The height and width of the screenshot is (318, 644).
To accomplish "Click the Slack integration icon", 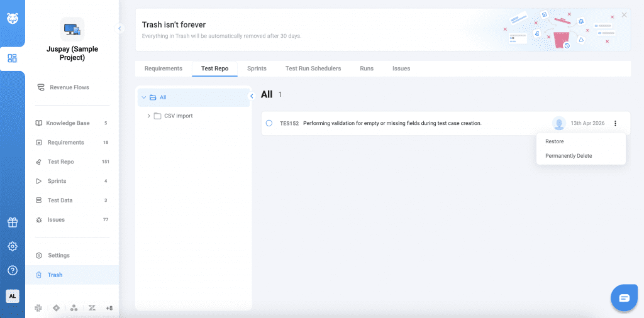I will pos(38,308).
